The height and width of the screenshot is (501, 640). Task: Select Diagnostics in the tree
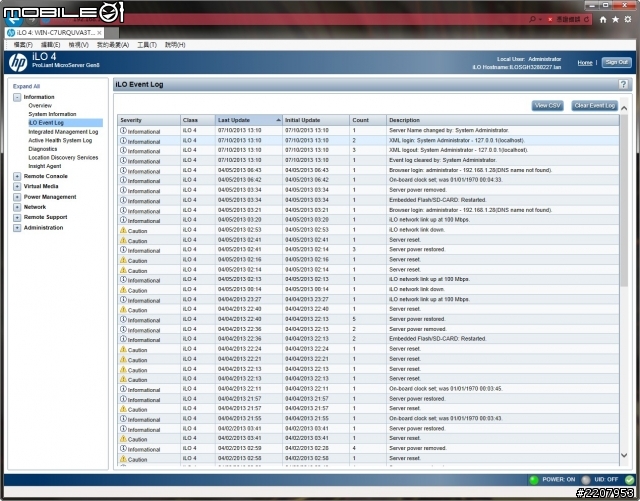pos(42,149)
